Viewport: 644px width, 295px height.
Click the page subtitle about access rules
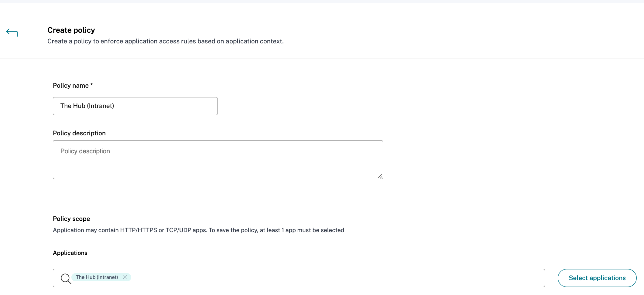coord(166,41)
